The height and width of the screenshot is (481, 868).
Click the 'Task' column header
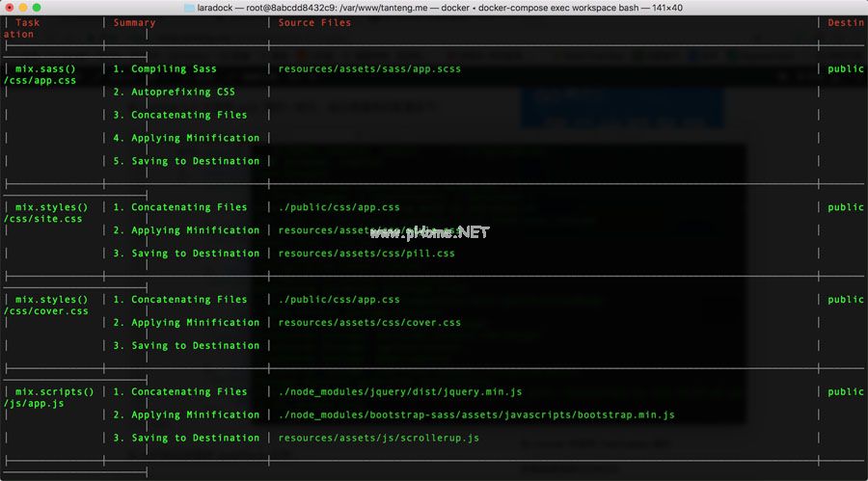[27, 22]
